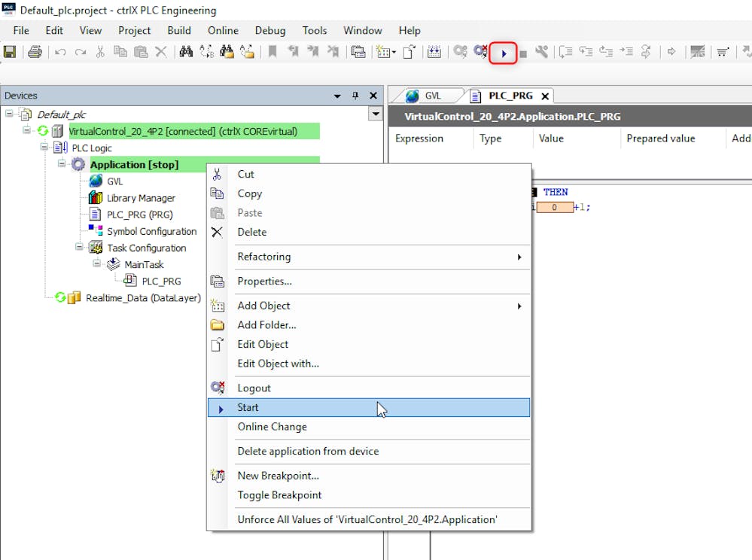Choose Edit Object in context menu
Image resolution: width=752 pixels, height=560 pixels.
coord(369,344)
